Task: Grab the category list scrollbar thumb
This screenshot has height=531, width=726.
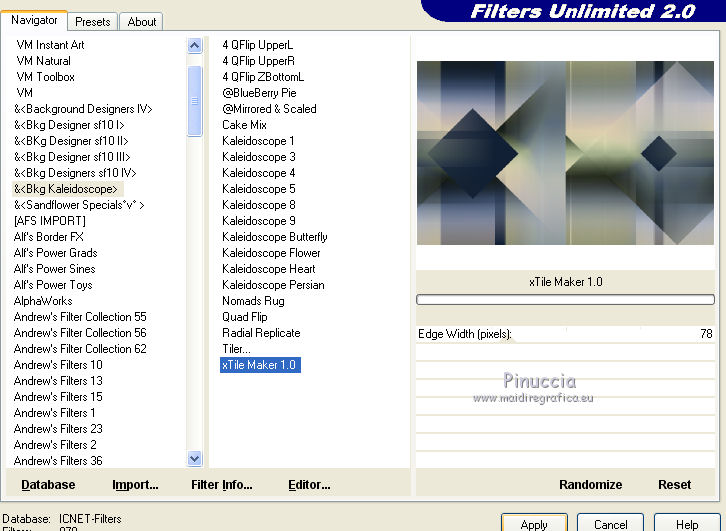Action: [x=194, y=101]
